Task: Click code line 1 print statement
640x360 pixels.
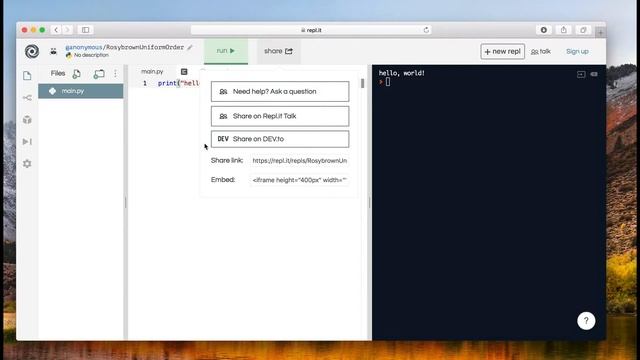Action: click(x=178, y=83)
